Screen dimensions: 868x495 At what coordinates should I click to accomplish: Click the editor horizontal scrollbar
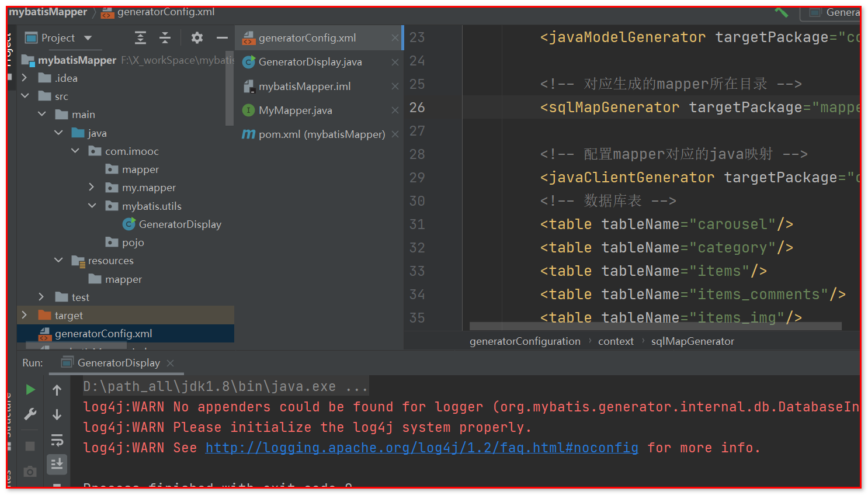tap(655, 326)
